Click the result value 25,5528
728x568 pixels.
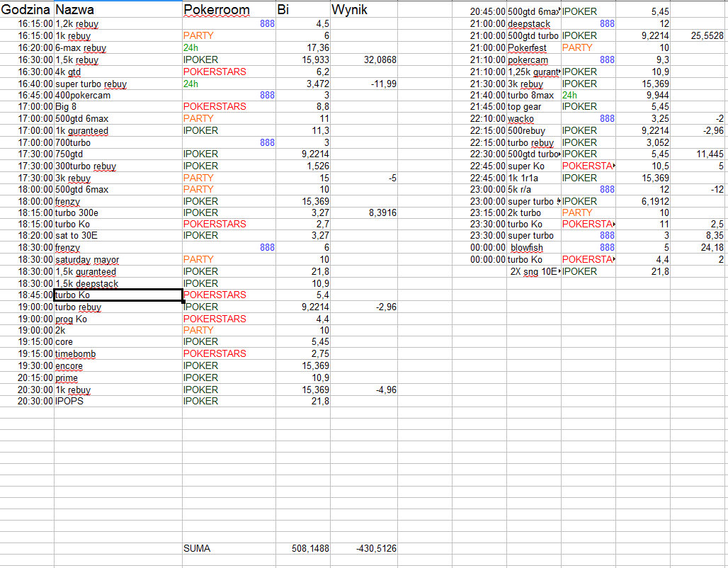pyautogui.click(x=698, y=35)
